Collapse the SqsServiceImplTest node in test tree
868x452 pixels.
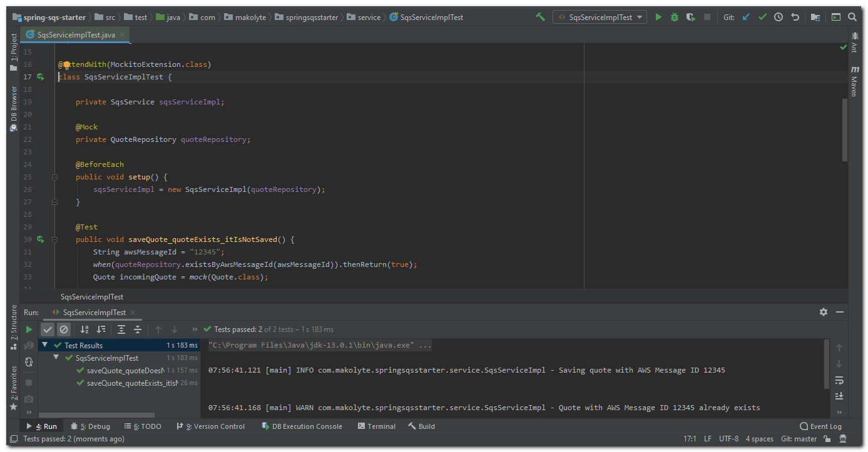pos(55,358)
